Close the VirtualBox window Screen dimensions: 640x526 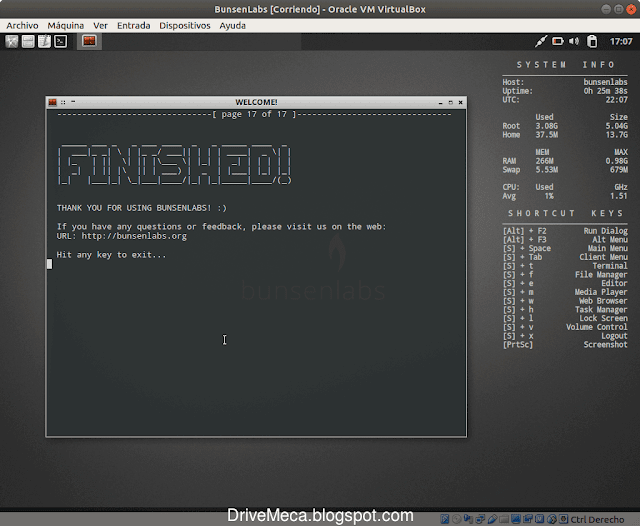(631, 9)
